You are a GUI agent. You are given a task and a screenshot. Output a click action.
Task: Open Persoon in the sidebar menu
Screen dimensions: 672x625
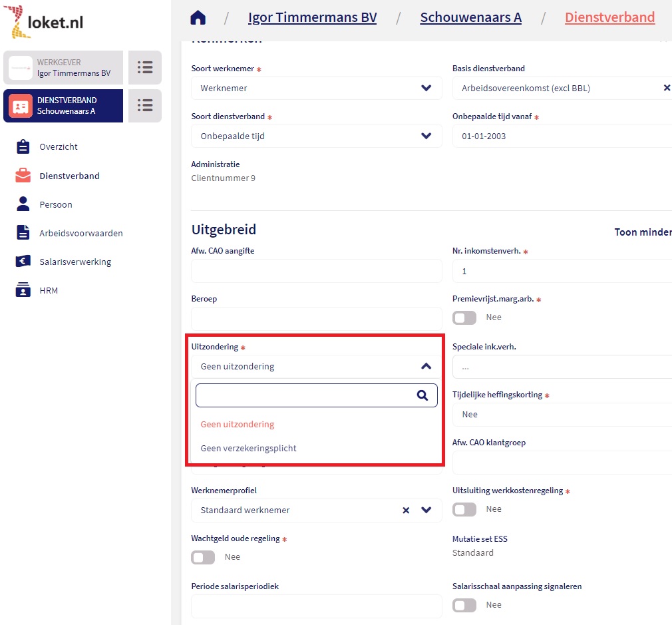[x=55, y=204]
